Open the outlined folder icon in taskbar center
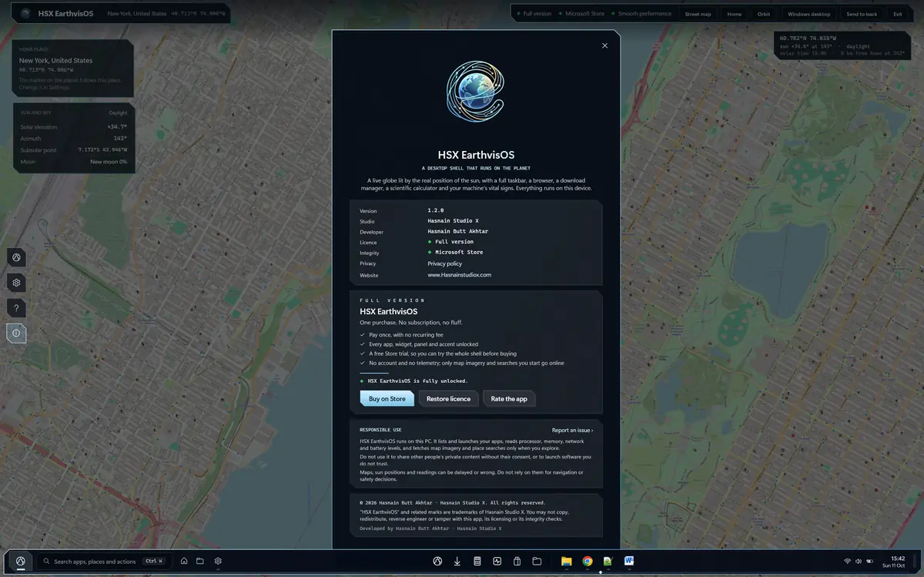Viewport: 924px width, 577px height. [537, 562]
